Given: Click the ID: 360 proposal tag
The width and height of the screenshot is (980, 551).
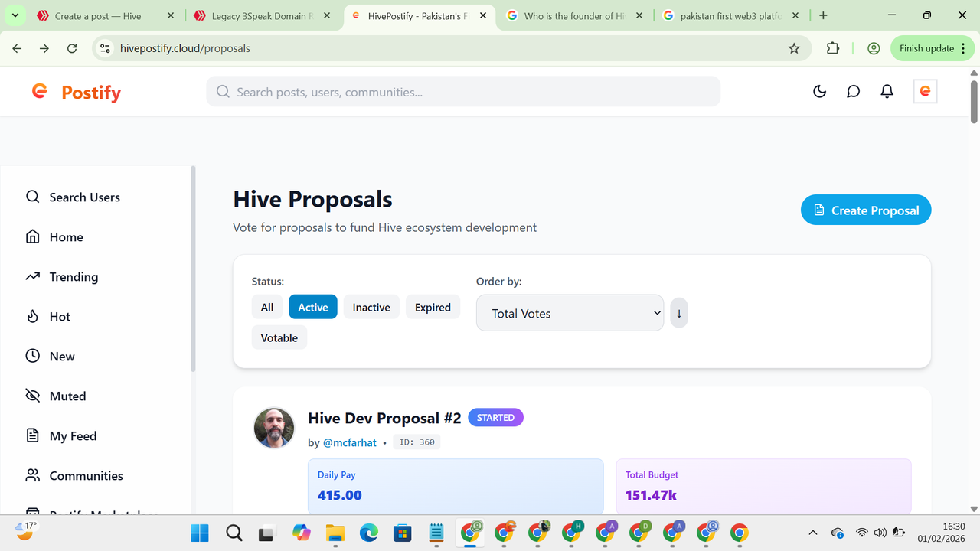Looking at the screenshot, I should (x=417, y=442).
